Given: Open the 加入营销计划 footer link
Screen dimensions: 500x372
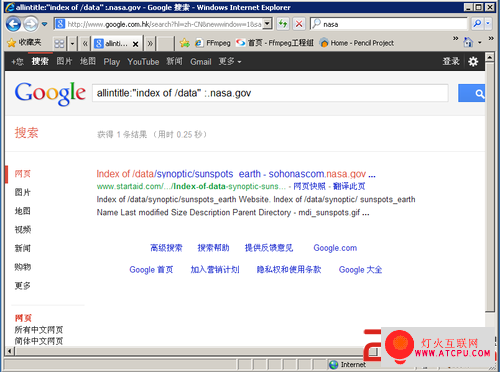Looking at the screenshot, I should (215, 270).
